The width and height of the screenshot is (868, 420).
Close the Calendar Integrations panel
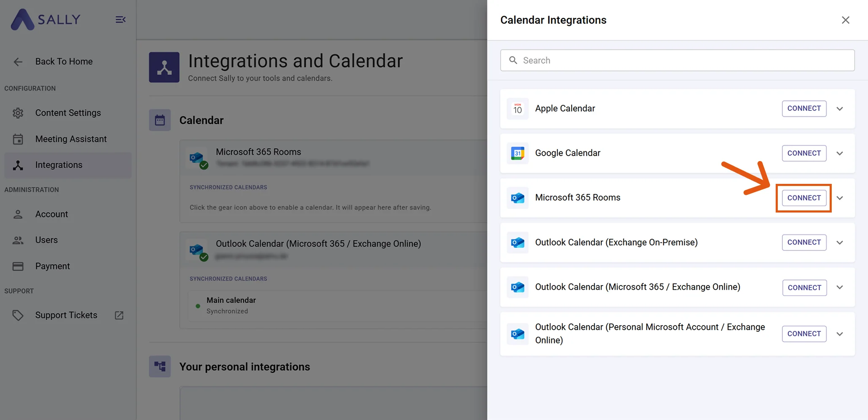click(846, 20)
